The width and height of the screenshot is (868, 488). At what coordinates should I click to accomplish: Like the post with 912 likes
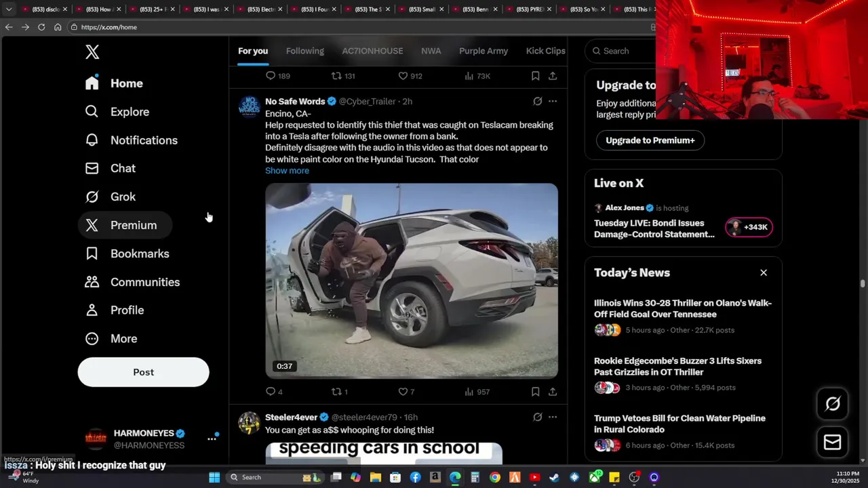[410, 76]
